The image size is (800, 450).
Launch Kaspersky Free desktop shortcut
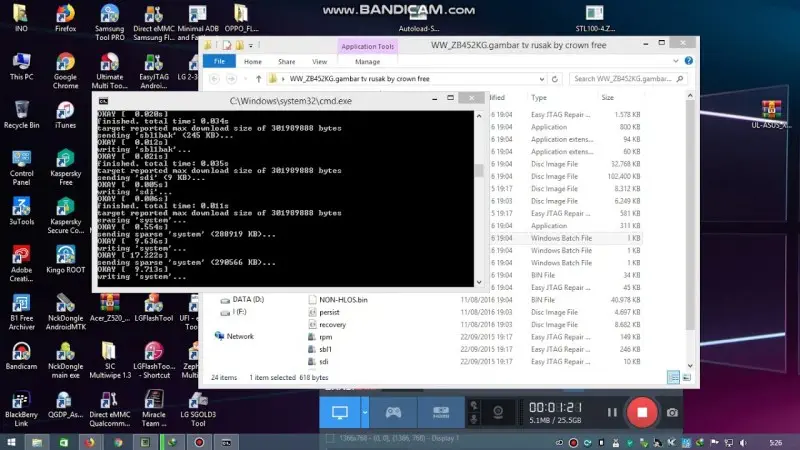pos(65,167)
